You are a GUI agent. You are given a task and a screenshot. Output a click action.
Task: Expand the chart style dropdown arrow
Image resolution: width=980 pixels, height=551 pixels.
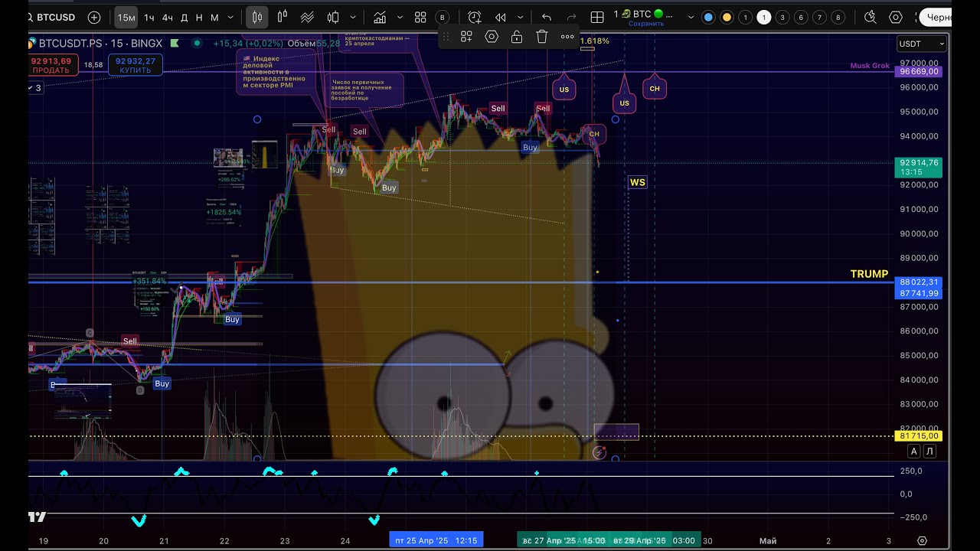352,17
